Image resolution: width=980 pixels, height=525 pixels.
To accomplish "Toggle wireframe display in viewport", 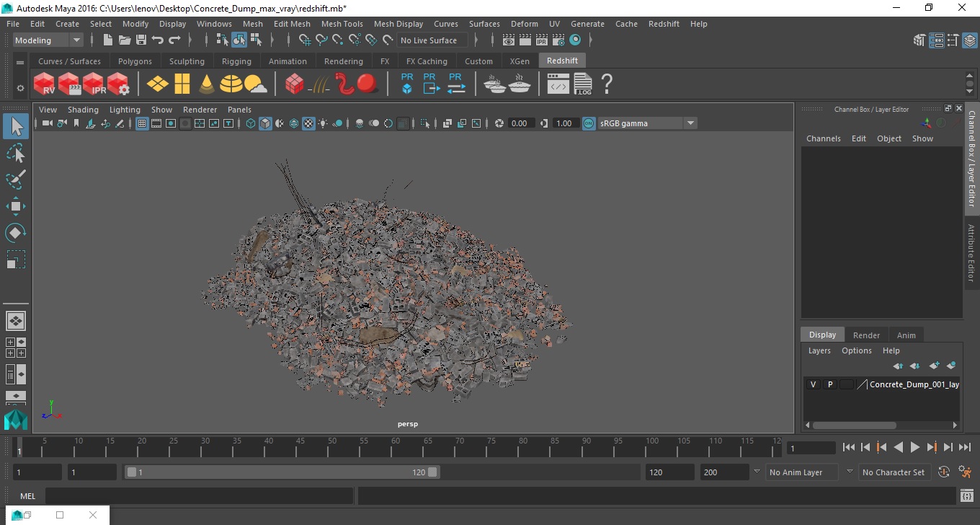I will tap(251, 123).
